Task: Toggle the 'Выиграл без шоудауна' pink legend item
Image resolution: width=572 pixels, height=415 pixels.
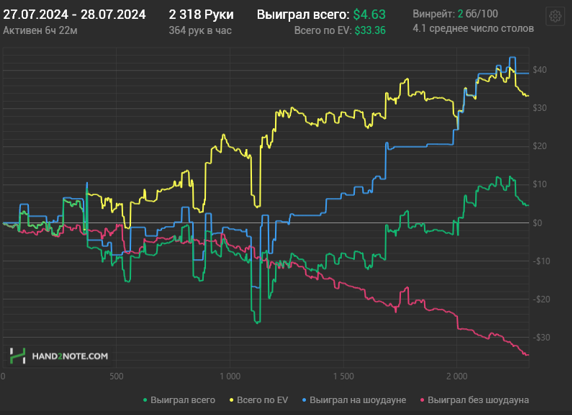Action: click(475, 400)
